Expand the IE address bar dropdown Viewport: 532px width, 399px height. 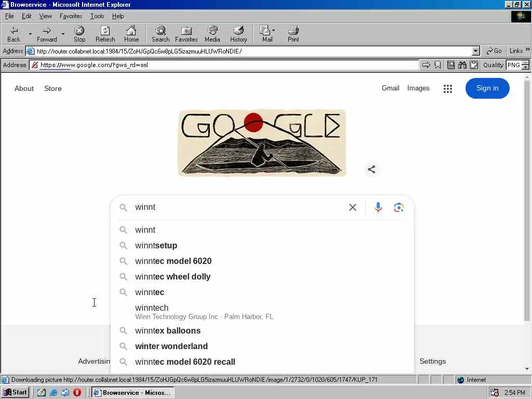click(x=476, y=51)
